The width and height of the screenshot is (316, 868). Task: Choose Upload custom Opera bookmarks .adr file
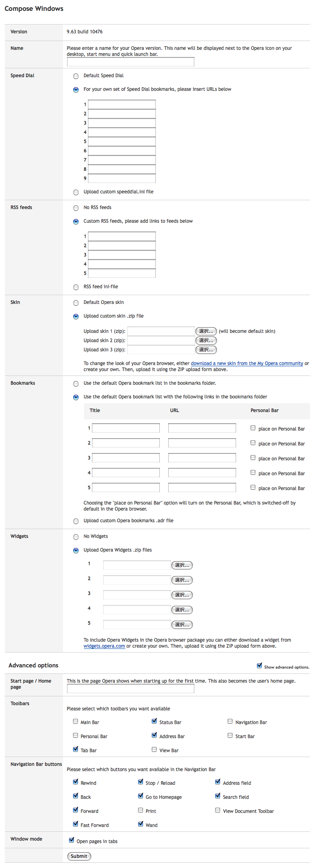[x=76, y=521]
